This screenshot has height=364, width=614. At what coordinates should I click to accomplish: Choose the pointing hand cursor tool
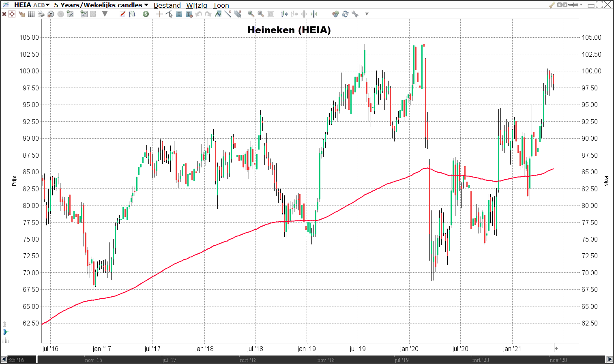coord(21,14)
